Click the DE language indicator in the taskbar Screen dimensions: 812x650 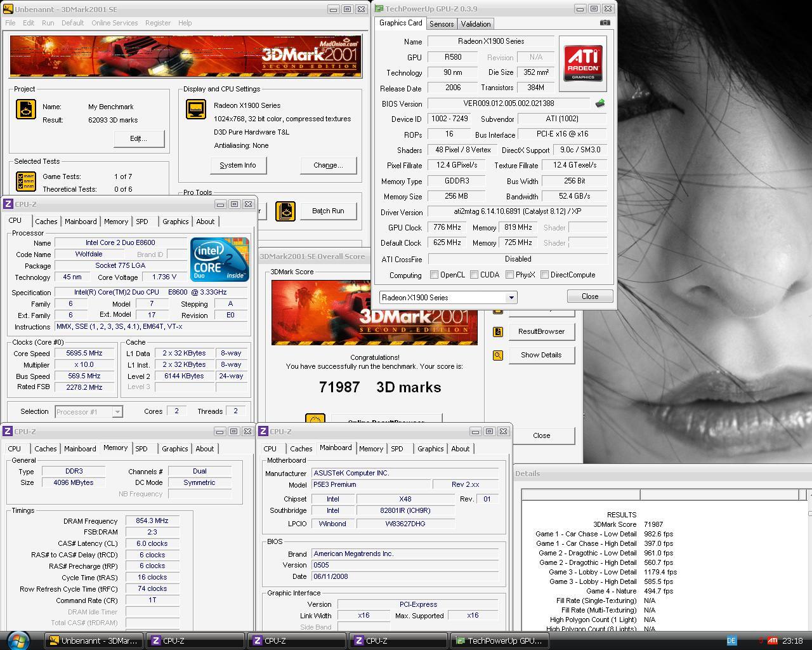[731, 640]
